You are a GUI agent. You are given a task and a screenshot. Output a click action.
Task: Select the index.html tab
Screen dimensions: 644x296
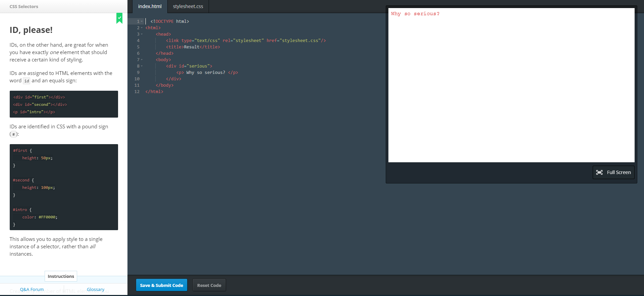(x=150, y=6)
